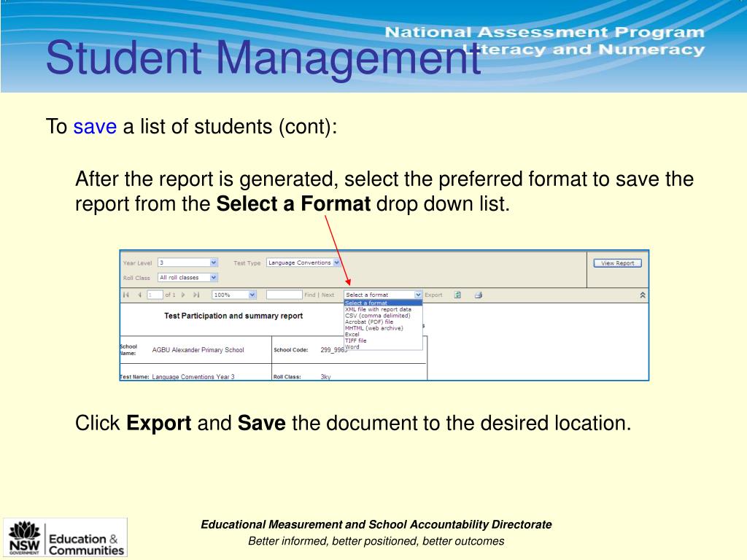Click the NSW Education & Communities logo
Screen dimensions: 747x560
coord(65,537)
